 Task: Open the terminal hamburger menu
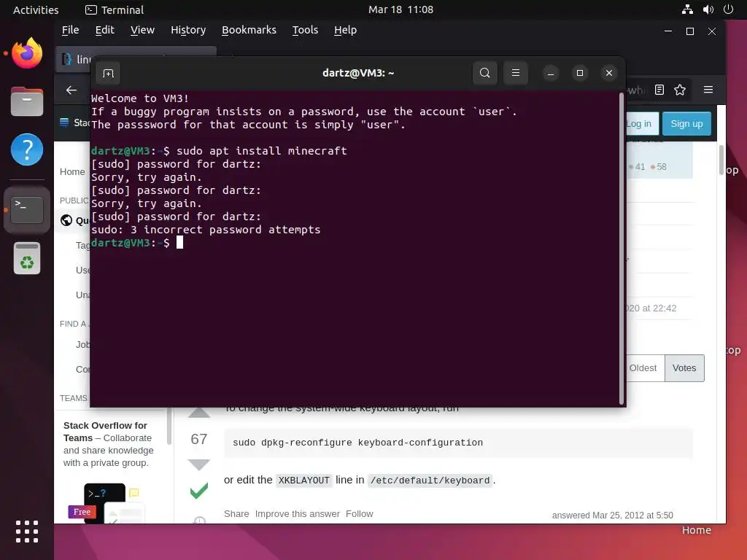pos(516,73)
